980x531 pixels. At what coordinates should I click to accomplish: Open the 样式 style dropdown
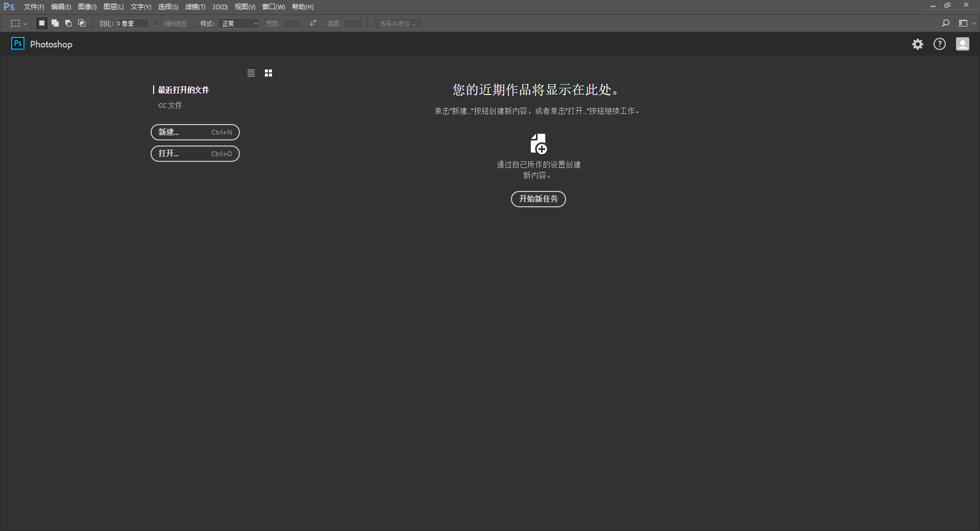tap(239, 23)
